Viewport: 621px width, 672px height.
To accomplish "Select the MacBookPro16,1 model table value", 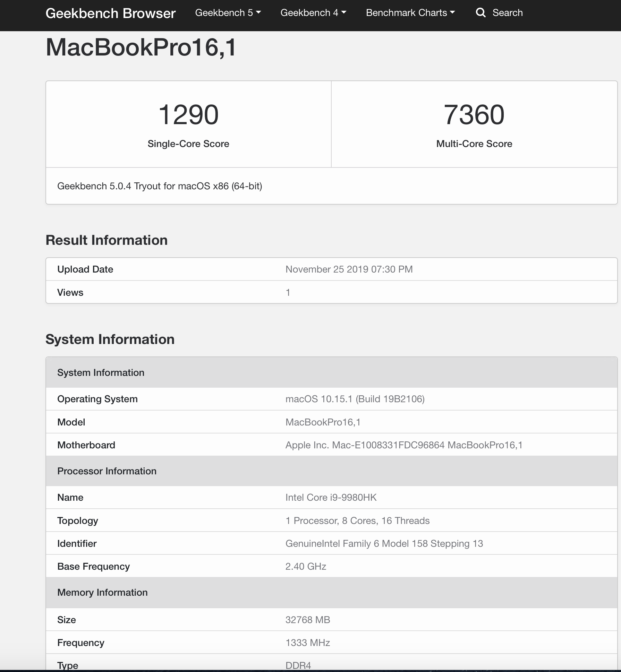I will (x=323, y=422).
